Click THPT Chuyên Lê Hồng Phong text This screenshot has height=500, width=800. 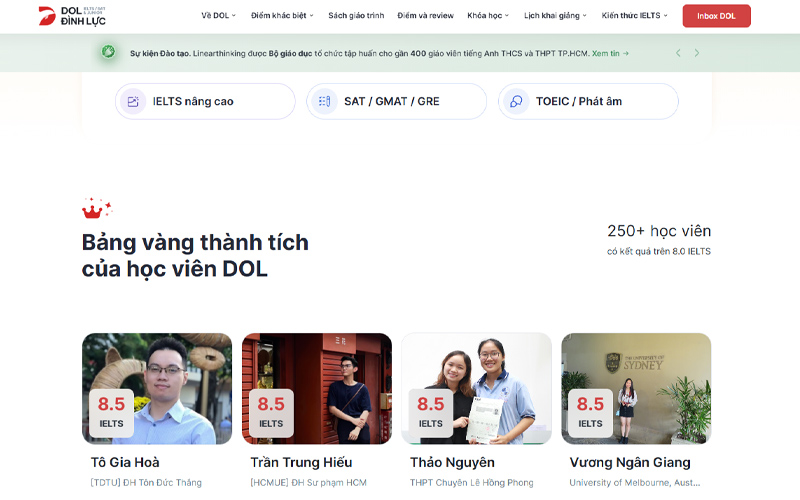[x=471, y=483]
